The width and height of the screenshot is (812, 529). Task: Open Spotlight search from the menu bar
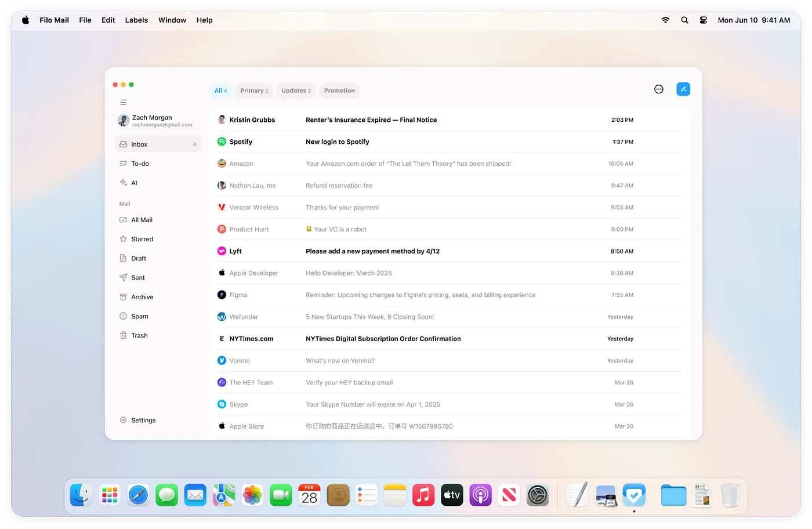pos(684,20)
